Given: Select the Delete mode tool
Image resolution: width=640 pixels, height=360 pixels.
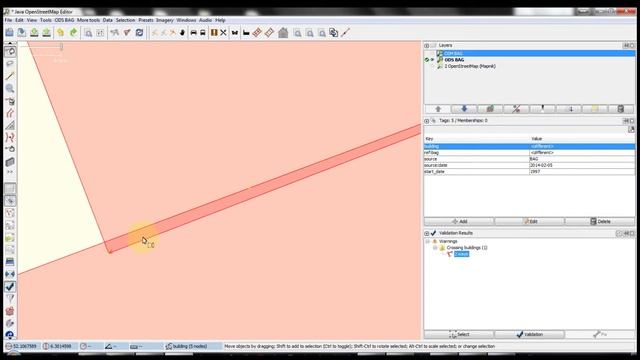Looking at the screenshot, I should click(x=10, y=100).
